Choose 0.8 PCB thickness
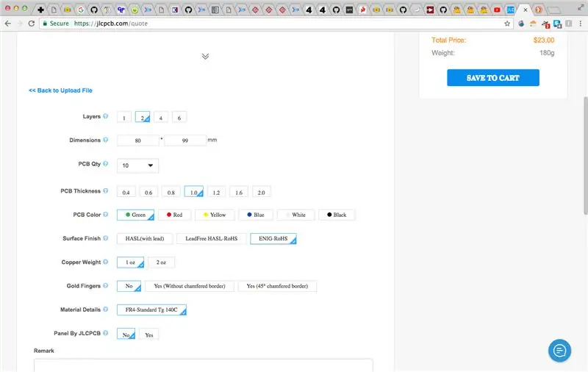Screen dimensions: 588x372 pos(171,192)
